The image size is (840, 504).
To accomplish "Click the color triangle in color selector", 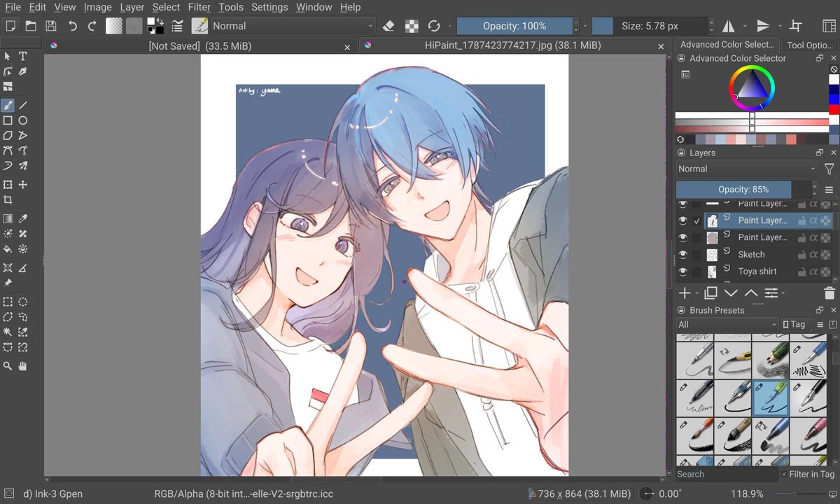I will point(752,86).
